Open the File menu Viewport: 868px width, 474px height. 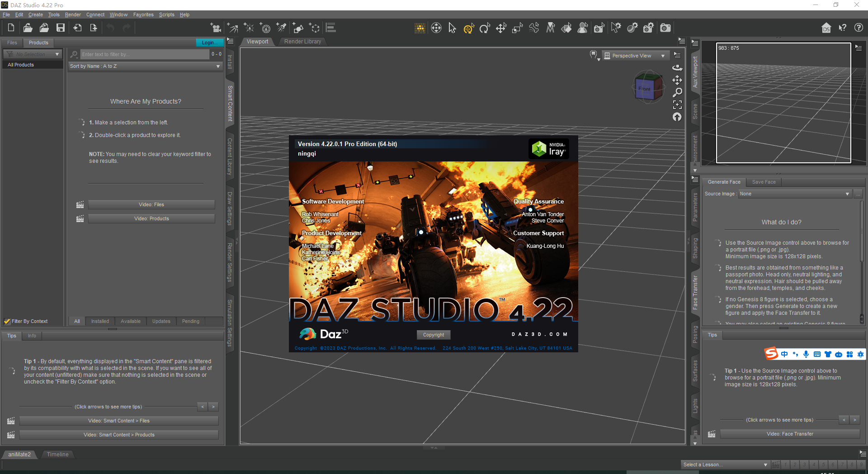coord(6,14)
